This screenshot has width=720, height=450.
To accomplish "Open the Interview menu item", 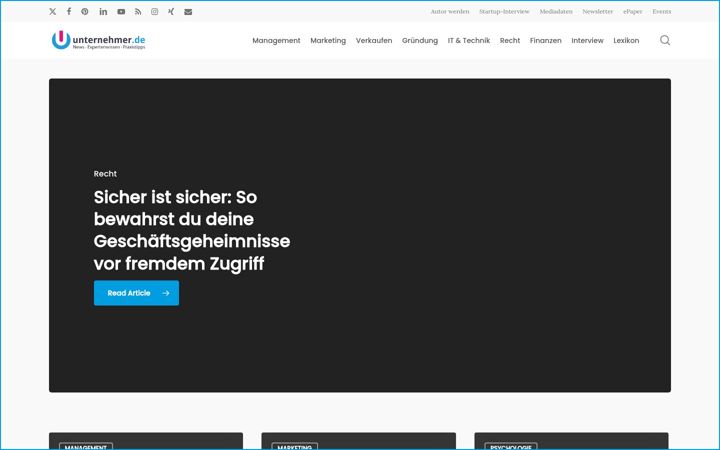I will (x=587, y=40).
